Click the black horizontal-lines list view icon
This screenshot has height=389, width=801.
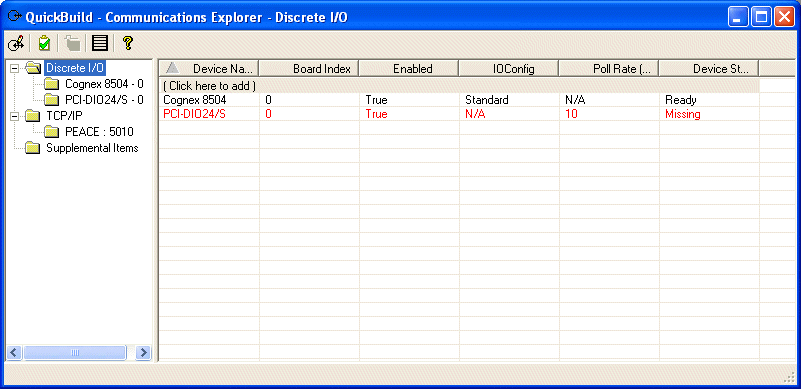100,43
